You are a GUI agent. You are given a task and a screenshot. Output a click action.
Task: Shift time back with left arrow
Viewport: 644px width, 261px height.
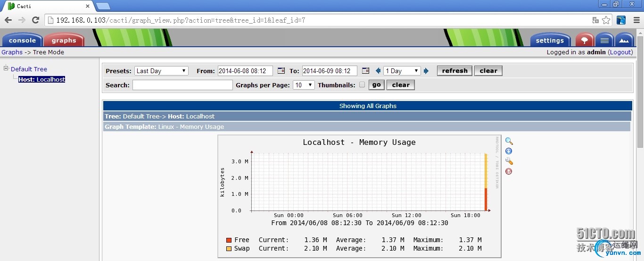coord(378,71)
